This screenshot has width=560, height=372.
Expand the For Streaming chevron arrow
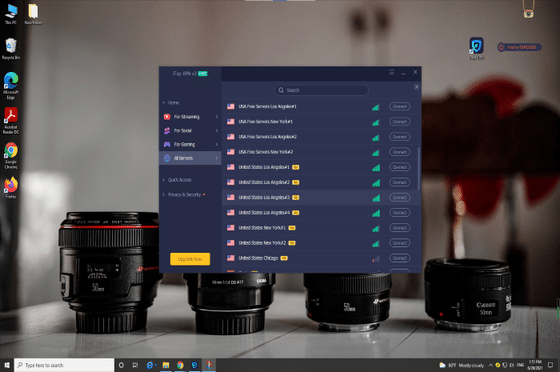coord(216,117)
